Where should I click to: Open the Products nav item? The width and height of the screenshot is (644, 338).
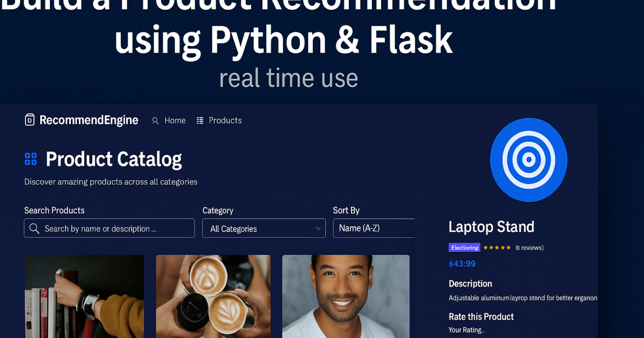225,121
